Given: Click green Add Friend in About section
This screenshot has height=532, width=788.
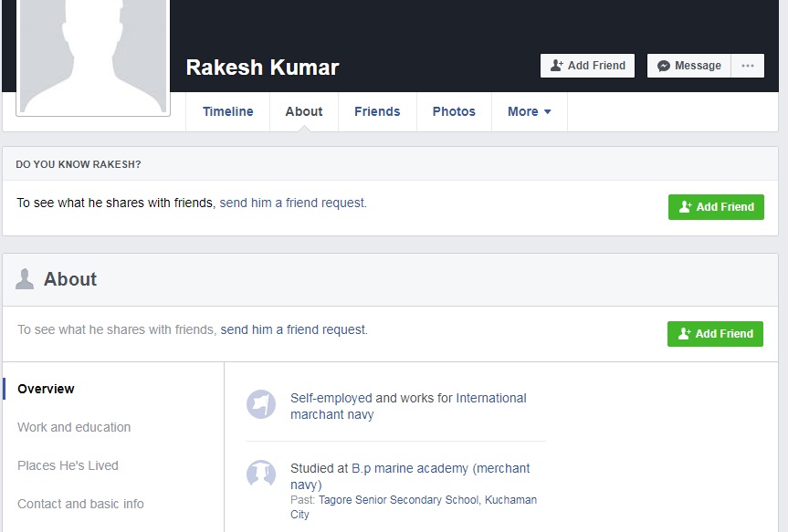Looking at the screenshot, I should pos(715,334).
